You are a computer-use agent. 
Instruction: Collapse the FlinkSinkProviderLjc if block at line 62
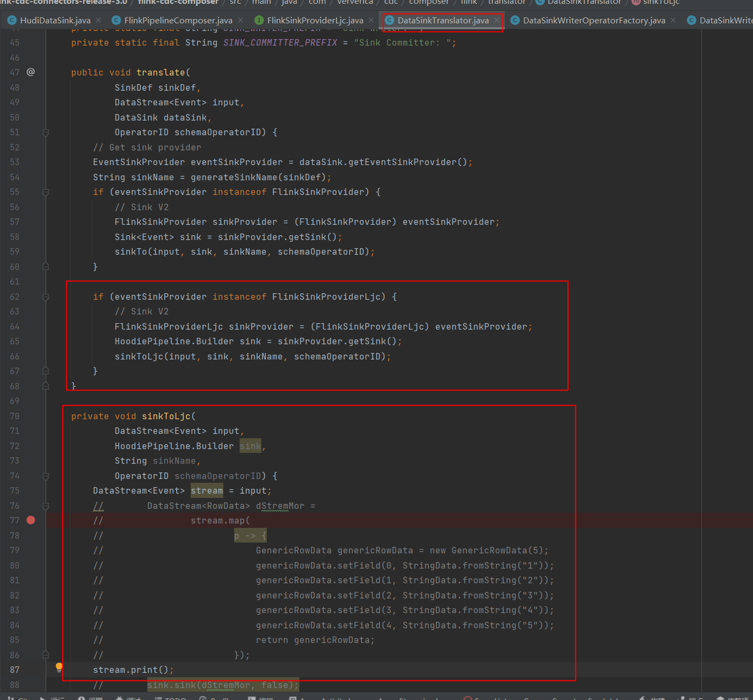pyautogui.click(x=46, y=297)
